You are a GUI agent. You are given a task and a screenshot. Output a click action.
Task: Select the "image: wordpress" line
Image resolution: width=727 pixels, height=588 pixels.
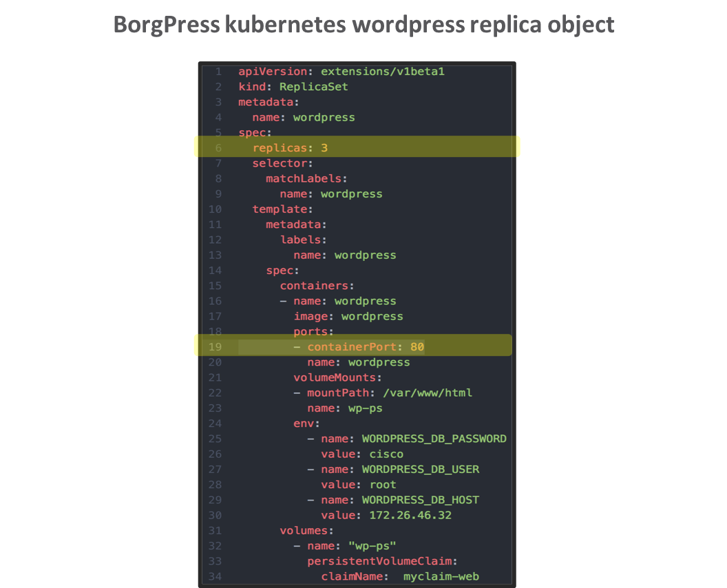coord(348,316)
